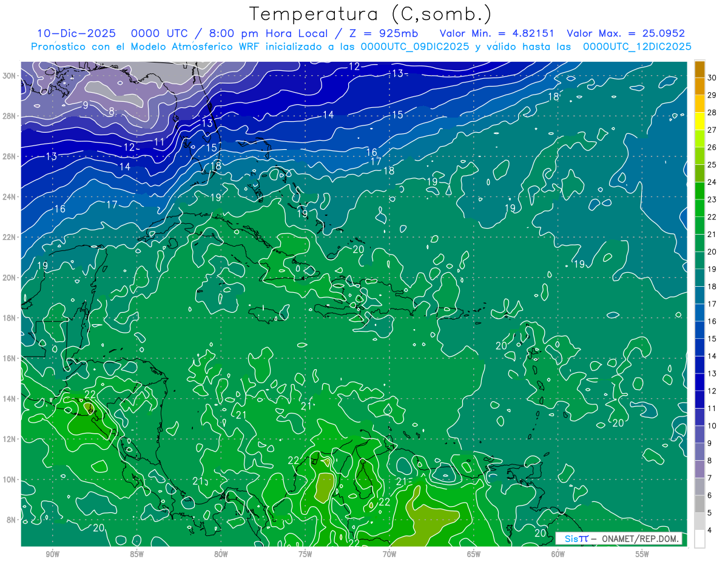Screen dimensions: 728x562
Task: Click the 24N latitude axis label
Action: pyautogui.click(x=10, y=197)
